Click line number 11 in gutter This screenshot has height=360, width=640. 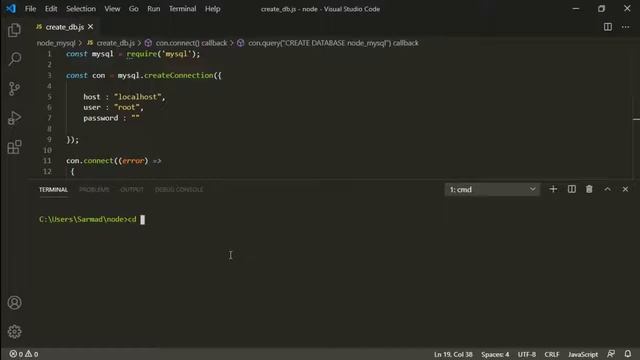pos(47,161)
